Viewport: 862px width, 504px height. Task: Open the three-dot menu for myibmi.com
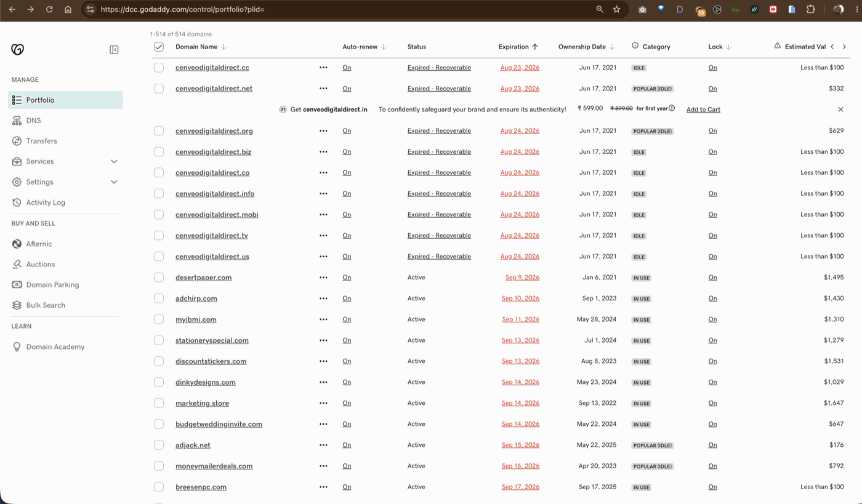click(x=323, y=319)
